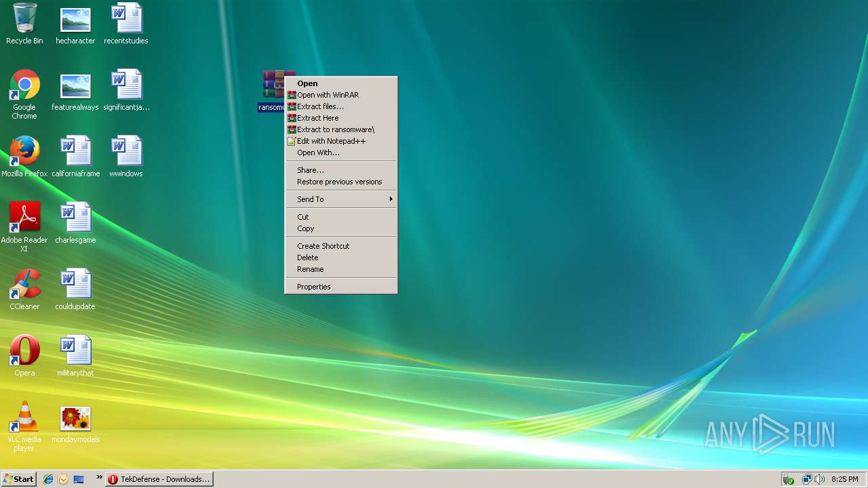Choose Open with WinRAR
Screen dimensions: 868x488
pos(340,95)
